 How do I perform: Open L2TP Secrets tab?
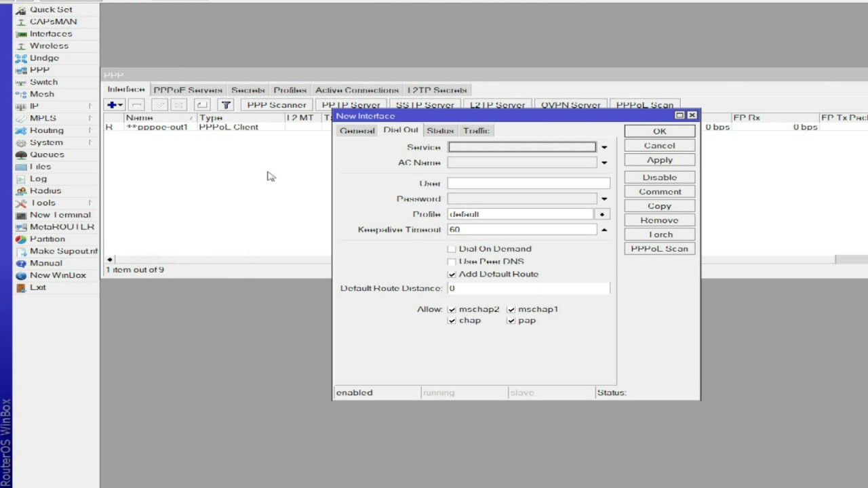point(437,90)
